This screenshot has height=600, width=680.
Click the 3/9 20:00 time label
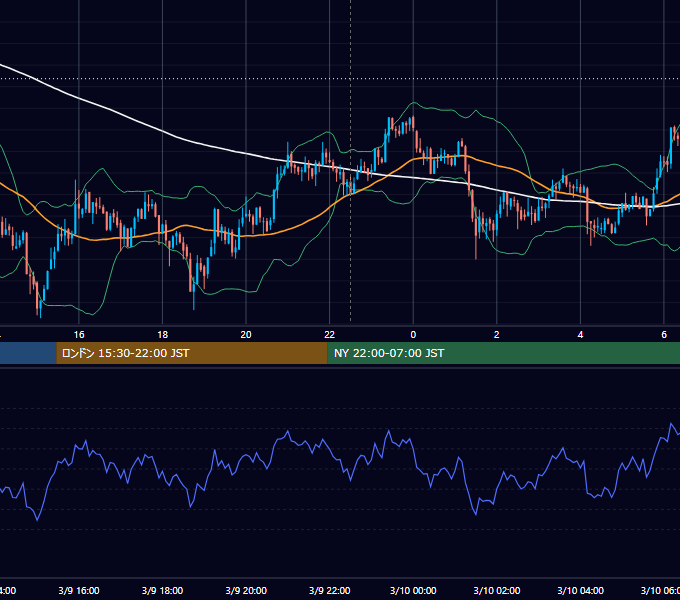(x=246, y=590)
